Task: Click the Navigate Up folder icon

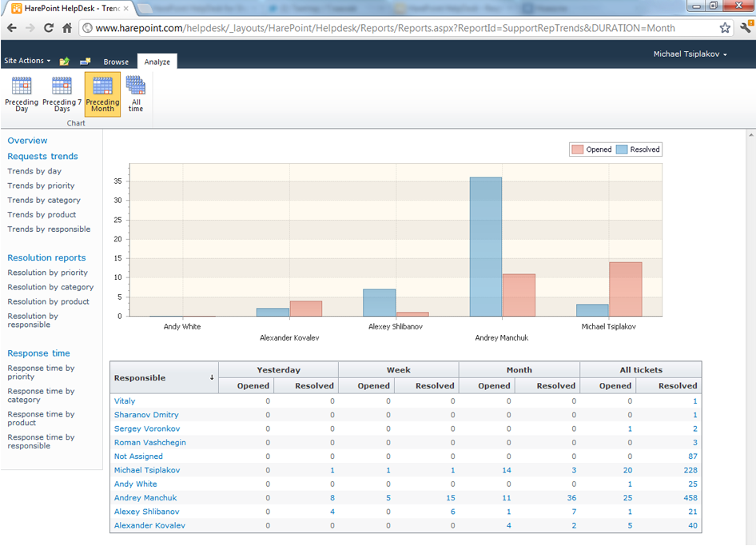Action: (x=65, y=62)
